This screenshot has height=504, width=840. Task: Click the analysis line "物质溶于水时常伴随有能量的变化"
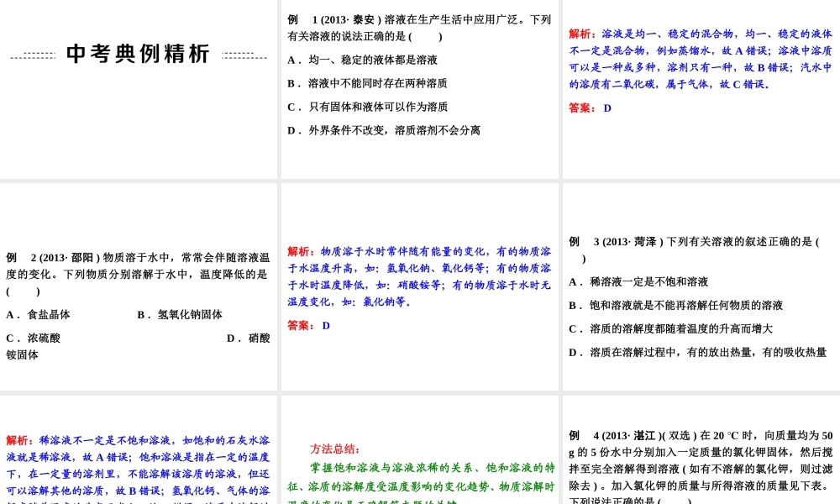pyautogui.click(x=403, y=251)
